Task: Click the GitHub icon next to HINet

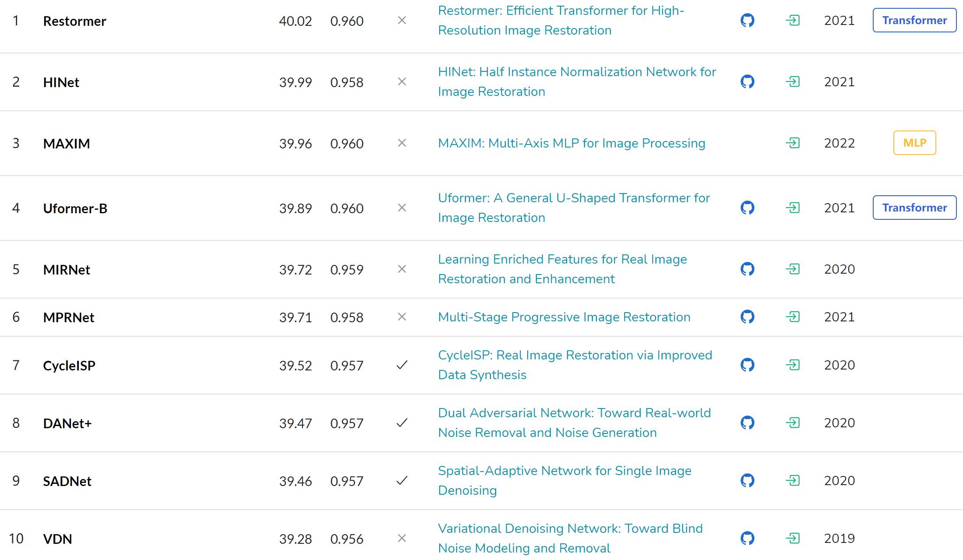Action: tap(747, 81)
